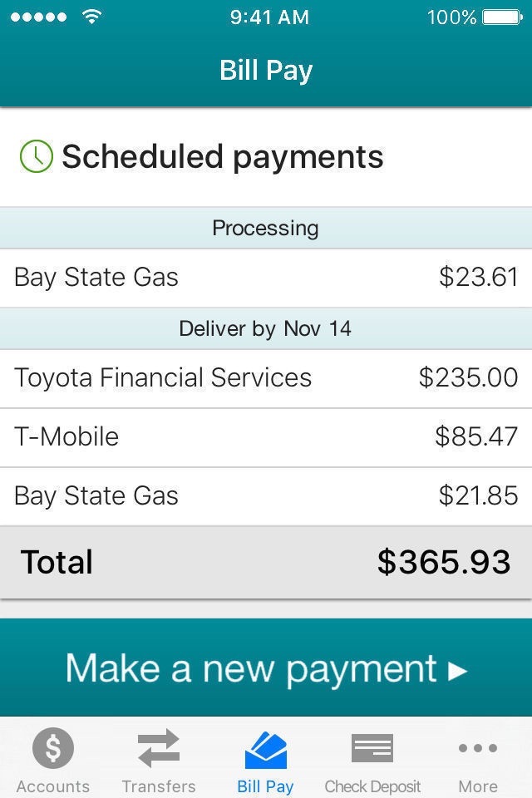Tap the Accounts dollar sign icon
This screenshot has height=798, width=532.
click(53, 748)
